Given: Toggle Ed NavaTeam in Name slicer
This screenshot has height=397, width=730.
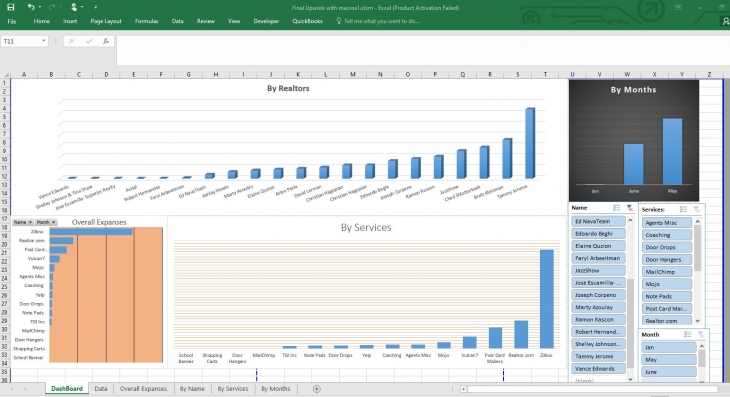Looking at the screenshot, I should pyautogui.click(x=598, y=222).
